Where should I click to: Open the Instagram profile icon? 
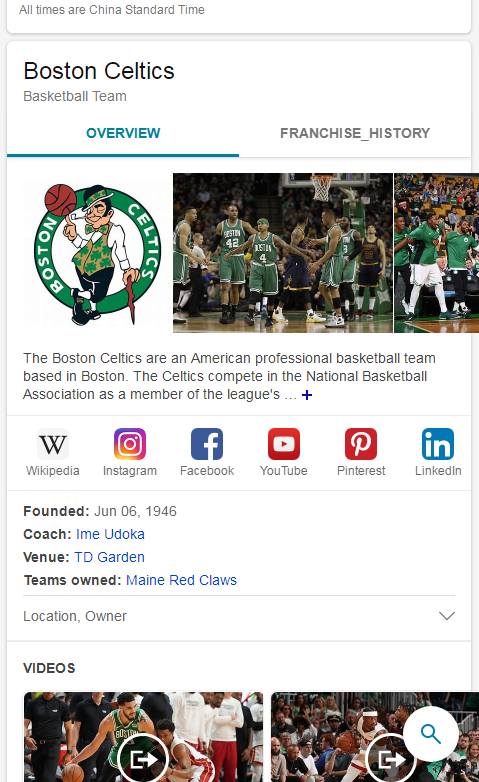tap(130, 443)
